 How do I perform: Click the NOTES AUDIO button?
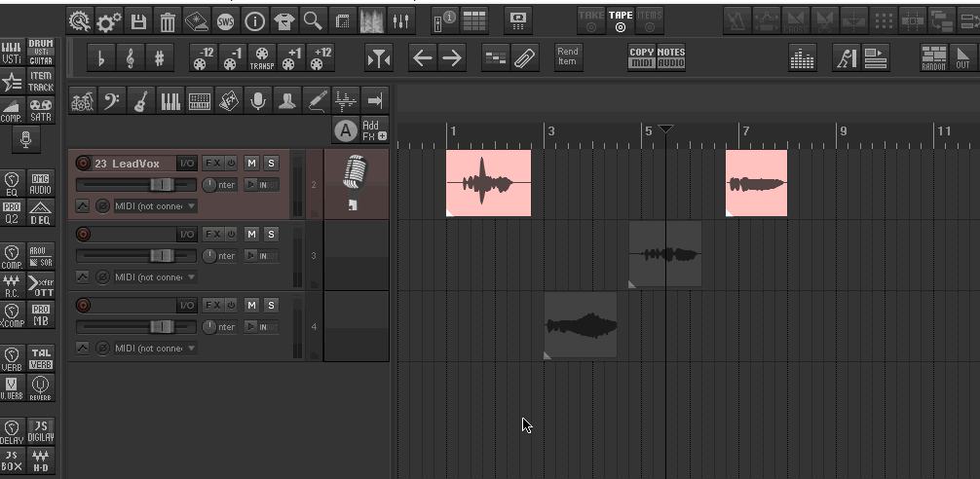point(671,57)
